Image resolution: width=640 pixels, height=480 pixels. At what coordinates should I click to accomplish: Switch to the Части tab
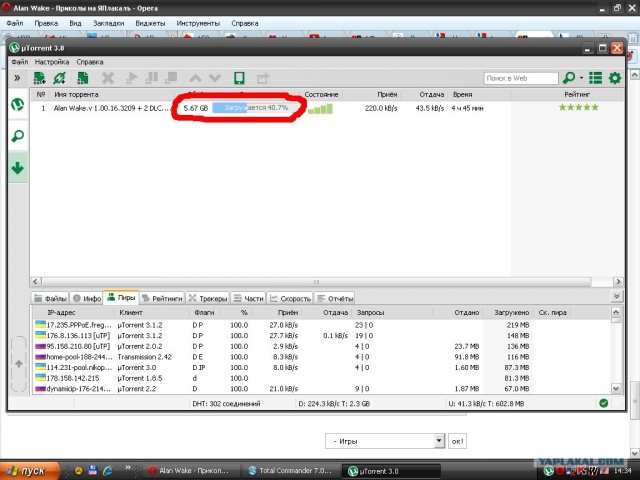click(249, 298)
